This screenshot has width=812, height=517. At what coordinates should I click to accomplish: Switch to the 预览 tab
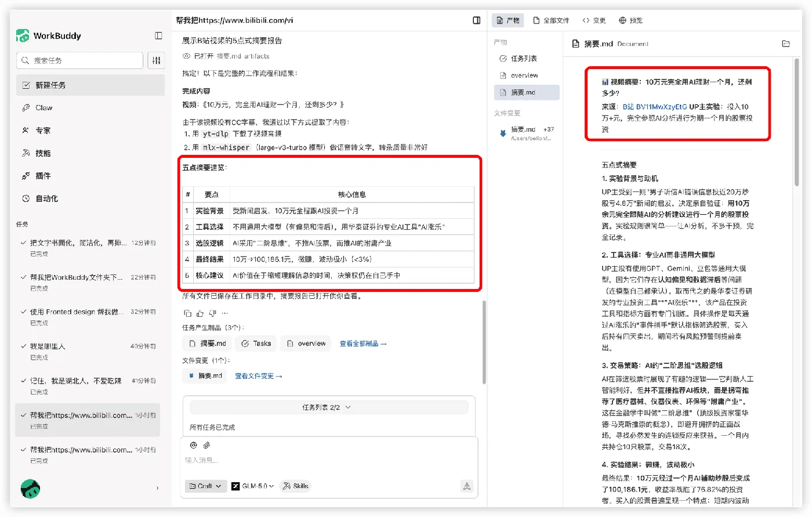click(630, 20)
